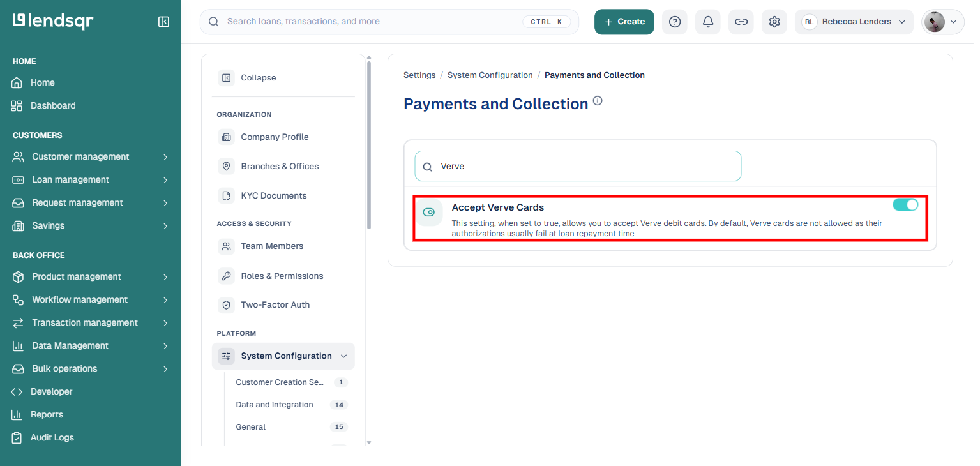Click the Create button
980x466 pixels.
pos(624,22)
